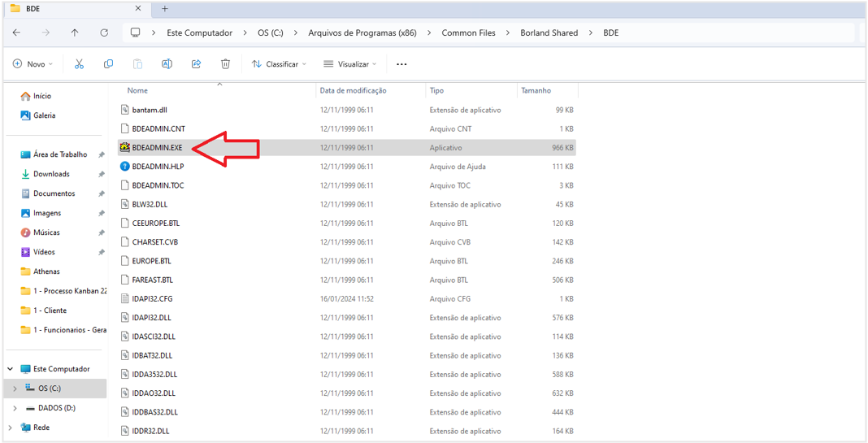Open the Classificar sort dropdown
868x443 pixels.
coord(279,64)
